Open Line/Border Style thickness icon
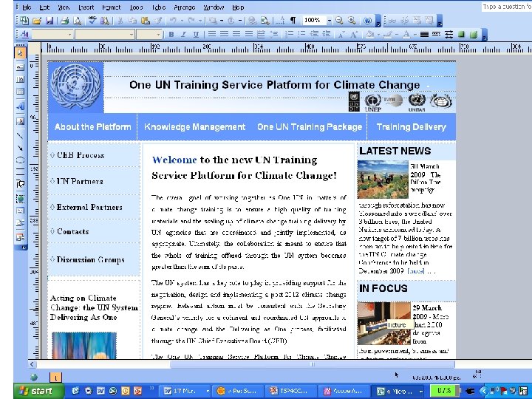 (x=424, y=34)
